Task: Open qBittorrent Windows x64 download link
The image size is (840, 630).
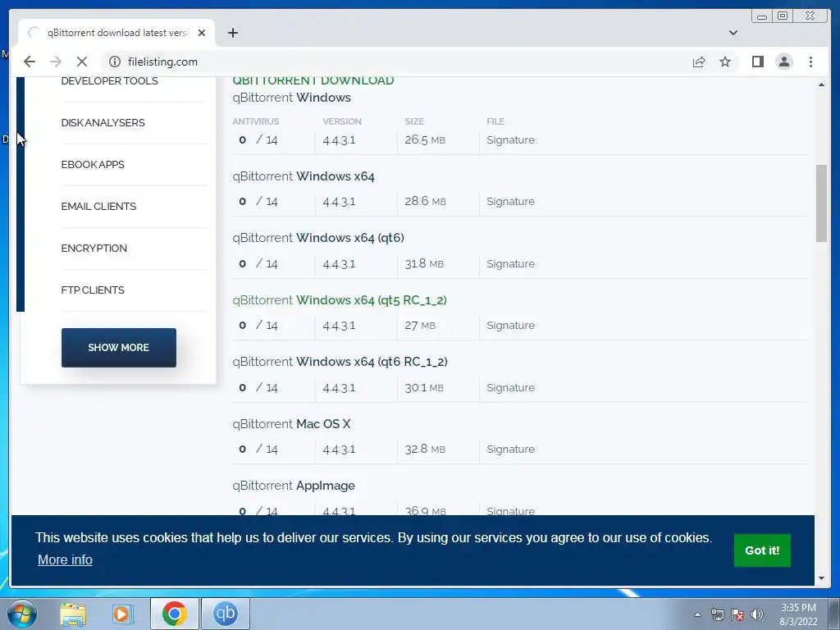Action: (x=304, y=176)
